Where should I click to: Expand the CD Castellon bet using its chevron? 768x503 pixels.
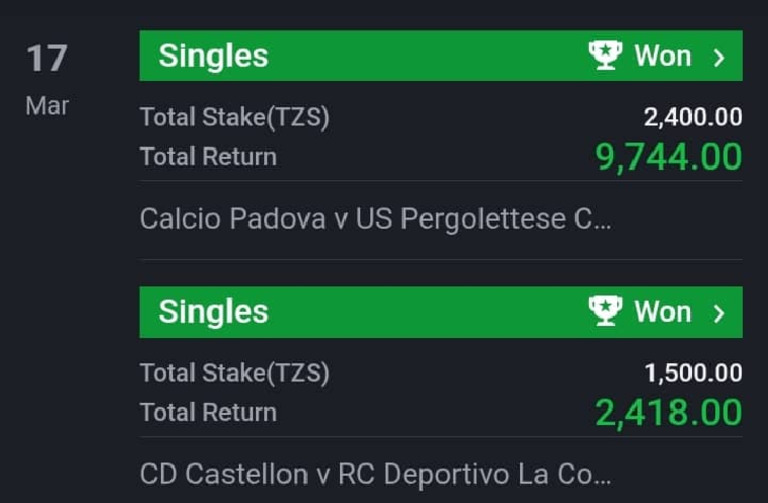pyautogui.click(x=719, y=313)
